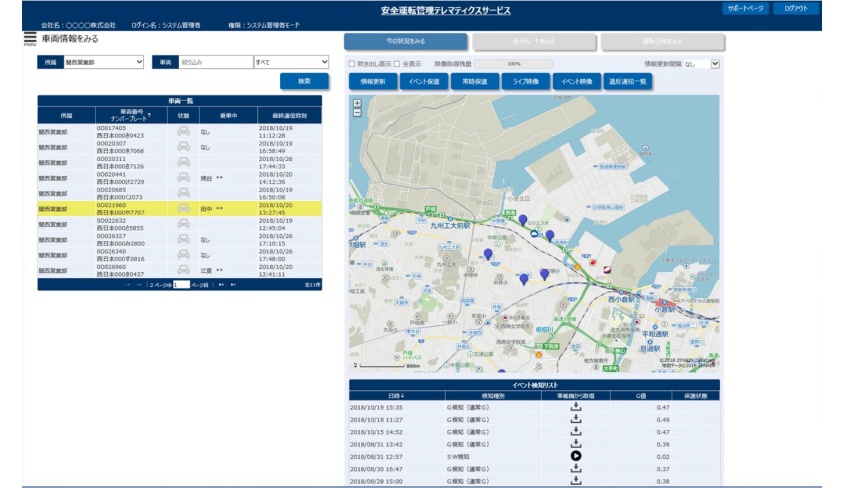
Task: Click car status icon for vehicle 00021960
Action: (183, 208)
